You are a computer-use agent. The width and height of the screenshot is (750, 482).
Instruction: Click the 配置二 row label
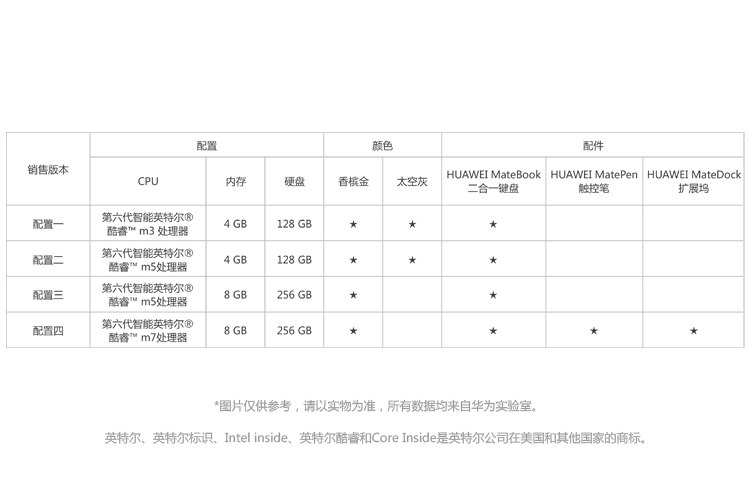(x=48, y=259)
